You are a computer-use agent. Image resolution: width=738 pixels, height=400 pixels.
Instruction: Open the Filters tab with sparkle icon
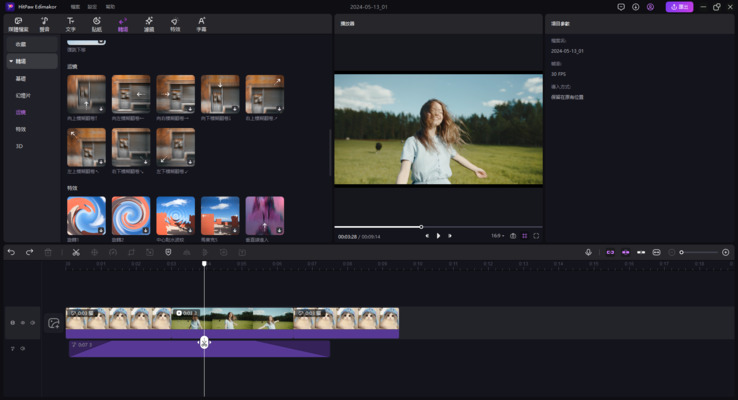point(149,24)
